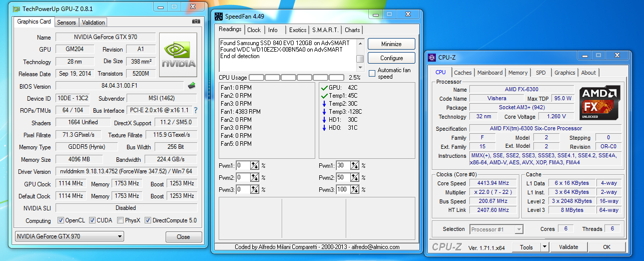Click the right Pwm2 stepper showing 50

click(x=355, y=178)
